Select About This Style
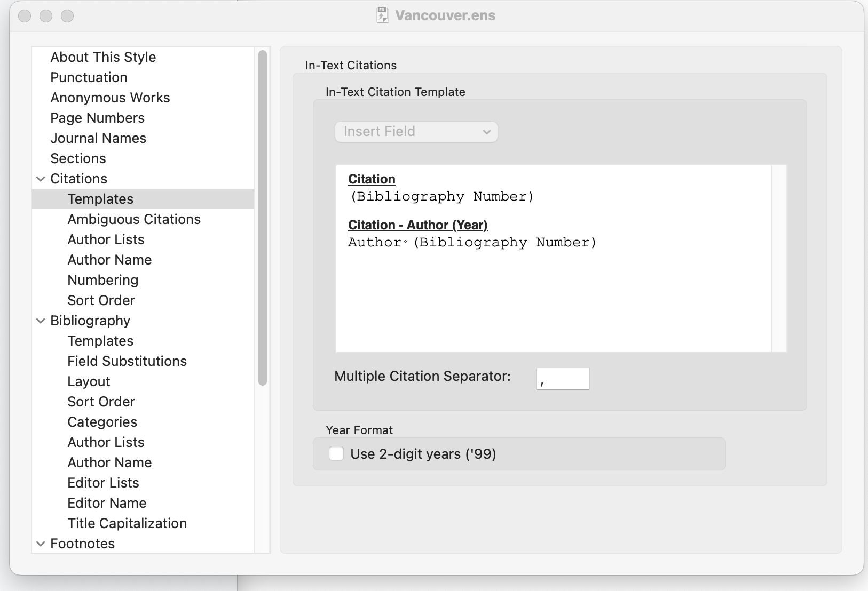 [103, 57]
